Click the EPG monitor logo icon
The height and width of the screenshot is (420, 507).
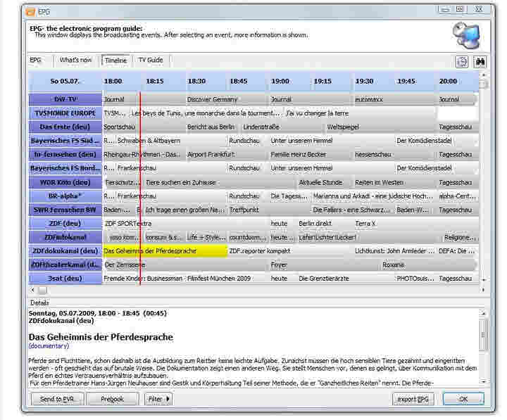pos(465,34)
